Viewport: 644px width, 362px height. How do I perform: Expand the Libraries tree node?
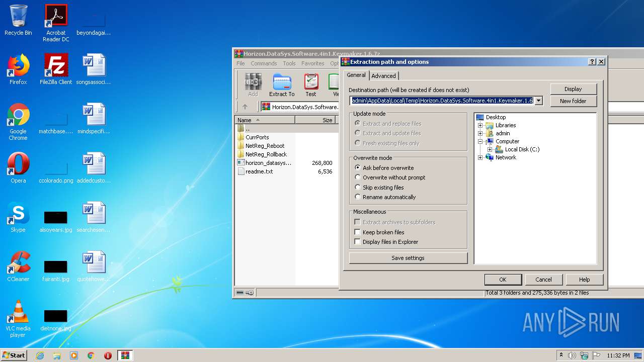click(480, 125)
